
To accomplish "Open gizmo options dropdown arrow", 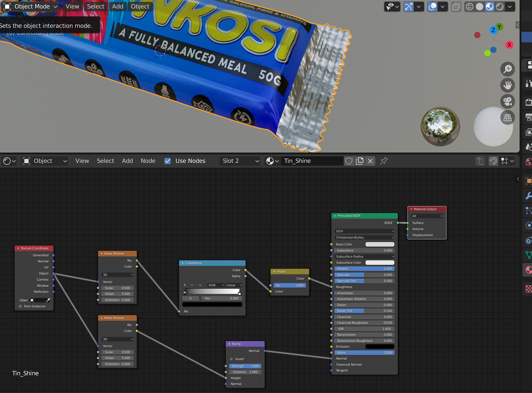I will (419, 6).
